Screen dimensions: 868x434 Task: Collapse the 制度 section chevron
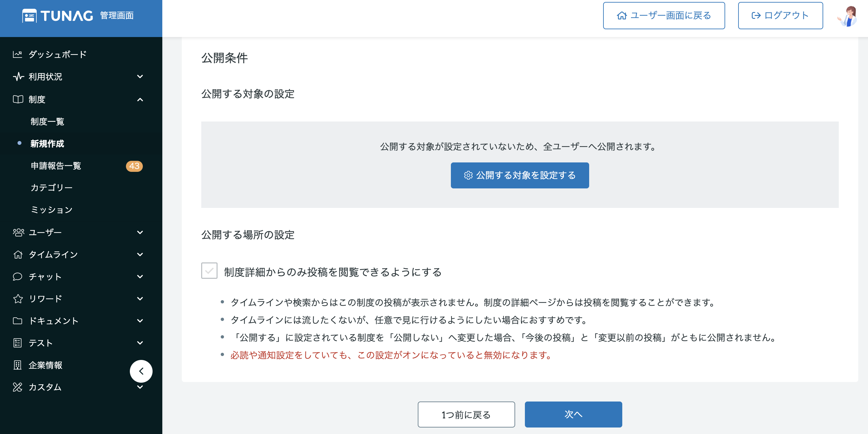pos(140,99)
